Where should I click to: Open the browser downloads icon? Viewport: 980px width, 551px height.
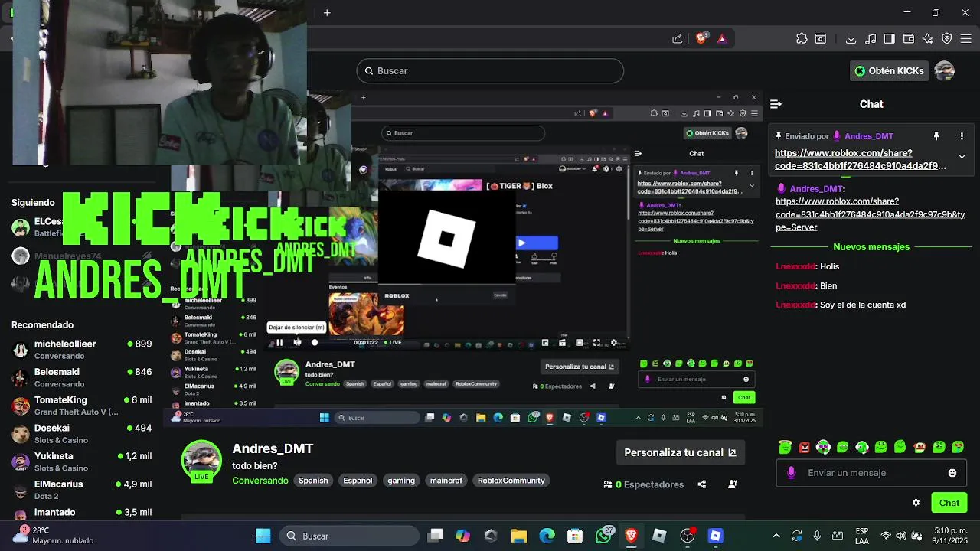851,38
